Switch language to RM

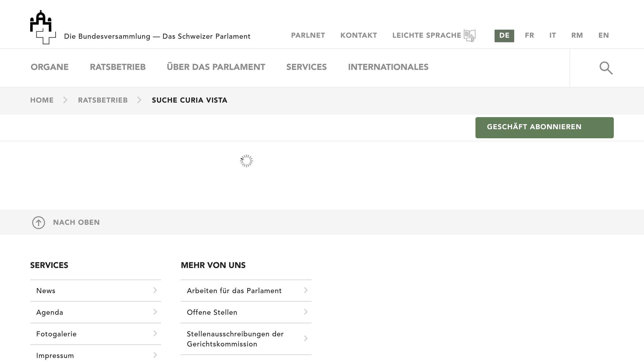(x=577, y=36)
